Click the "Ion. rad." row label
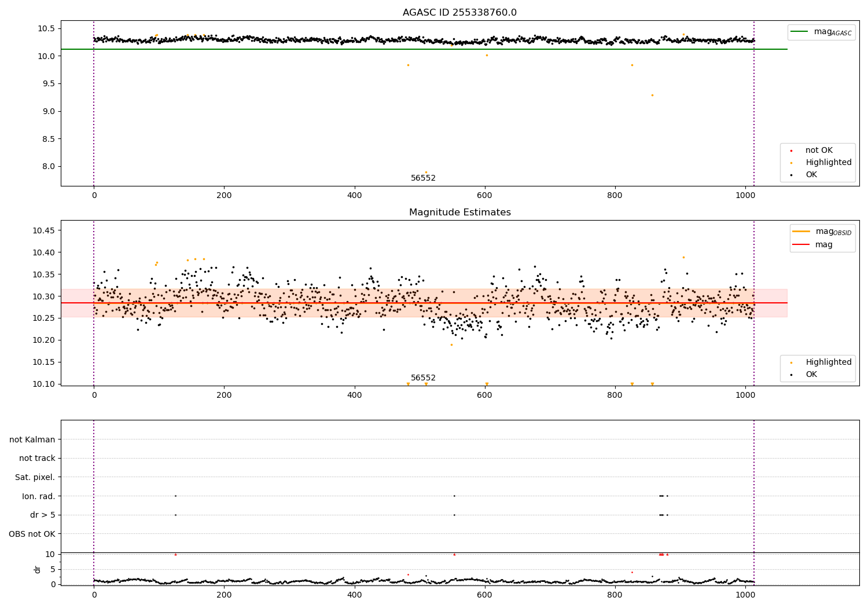868x608 pixels. click(x=39, y=496)
